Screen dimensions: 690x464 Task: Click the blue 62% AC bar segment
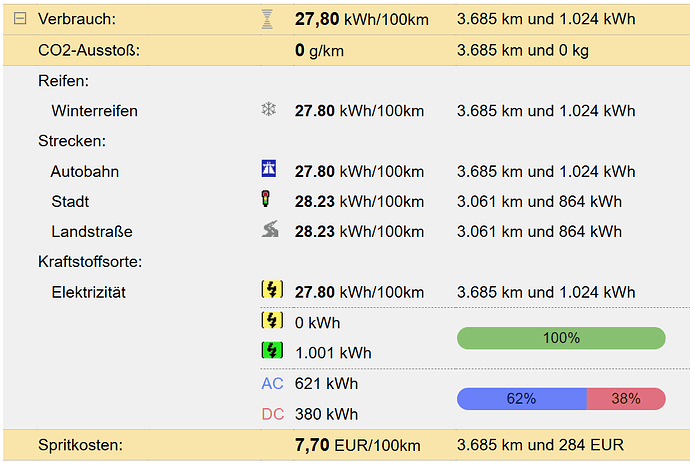pyautogui.click(x=521, y=398)
